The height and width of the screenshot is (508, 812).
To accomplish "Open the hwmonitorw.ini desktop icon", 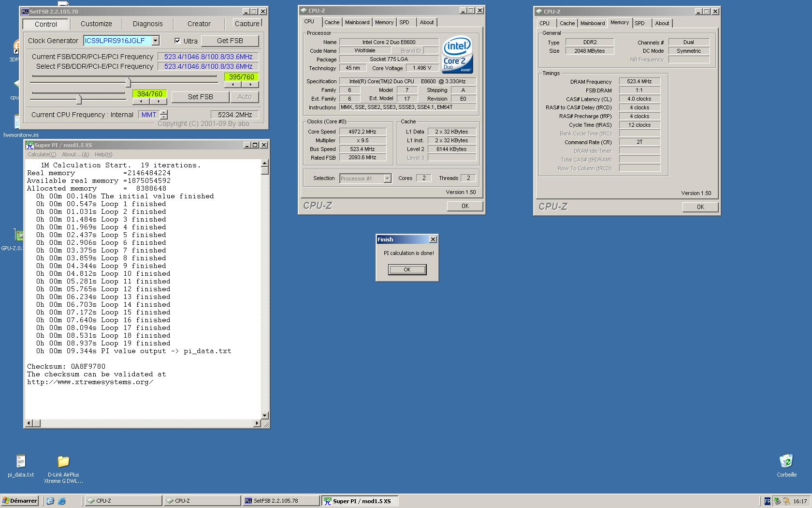I will (x=18, y=121).
